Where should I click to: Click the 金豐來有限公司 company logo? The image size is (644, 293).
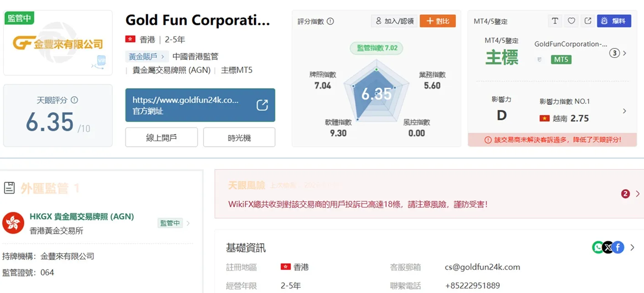tap(58, 44)
